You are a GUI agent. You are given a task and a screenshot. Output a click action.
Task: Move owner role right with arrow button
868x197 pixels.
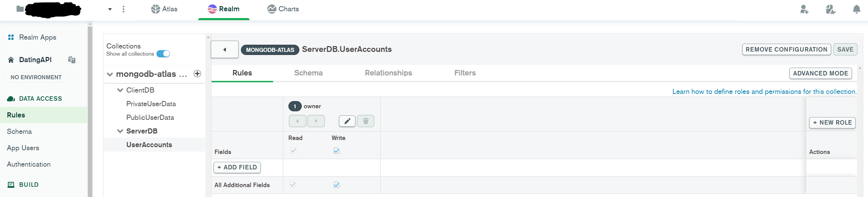pos(316,121)
